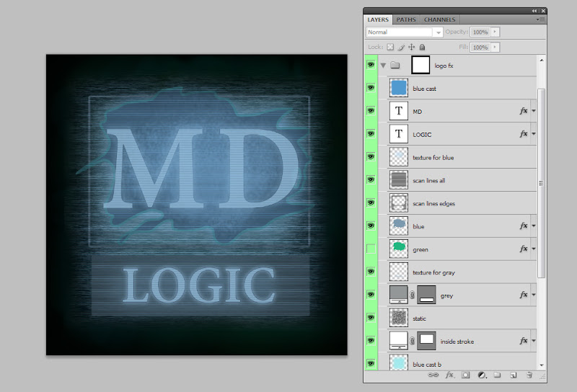Toggle visibility of MD text layer
Screen dimensions: 577x392
tap(371, 111)
